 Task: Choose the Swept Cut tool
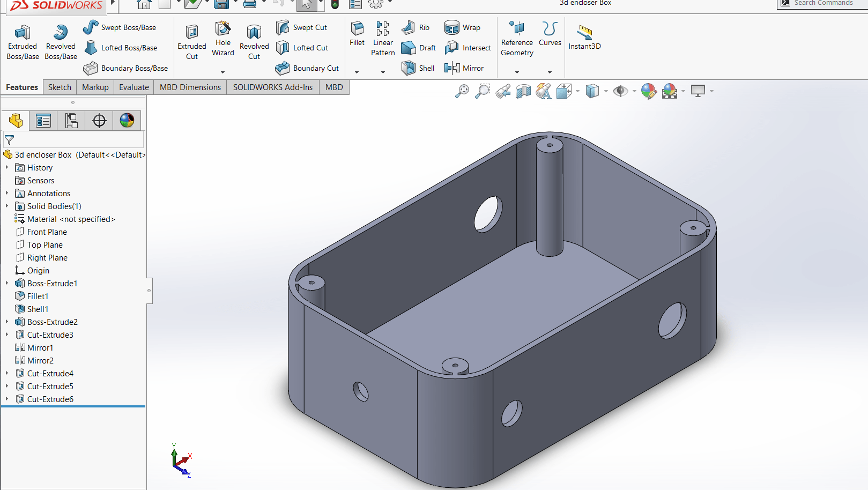coord(301,27)
